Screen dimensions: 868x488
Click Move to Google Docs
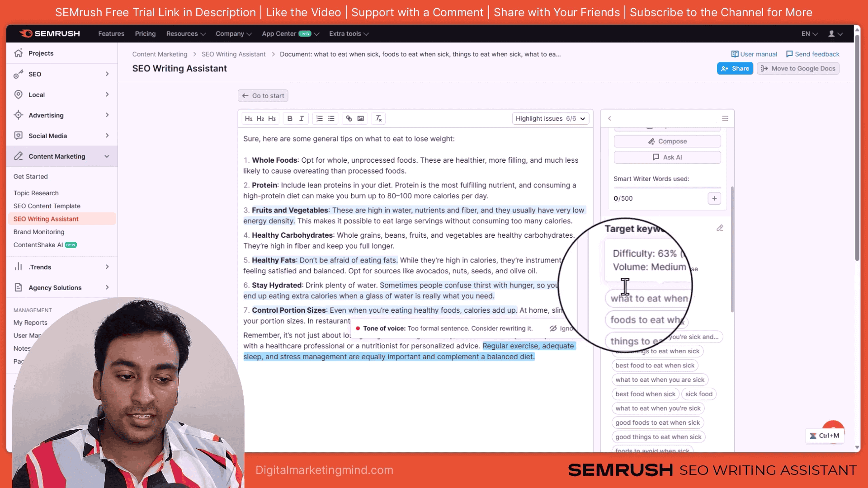pos(798,69)
